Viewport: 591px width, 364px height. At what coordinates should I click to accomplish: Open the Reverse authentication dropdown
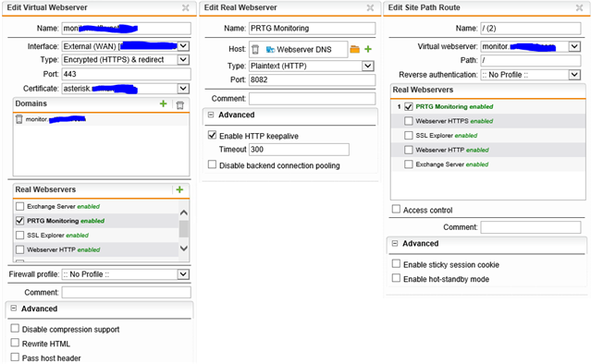pyautogui.click(x=574, y=75)
